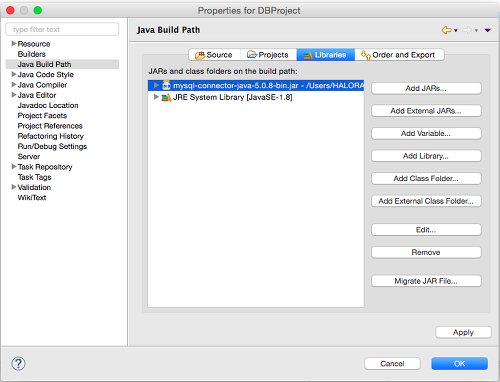The image size is (500, 382).
Task: Remove the selected library entry
Action: (x=426, y=252)
